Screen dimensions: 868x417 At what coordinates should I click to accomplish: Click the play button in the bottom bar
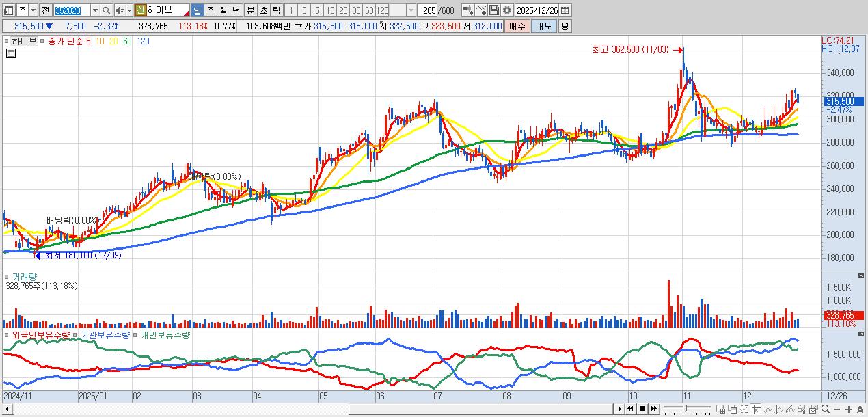(620, 409)
